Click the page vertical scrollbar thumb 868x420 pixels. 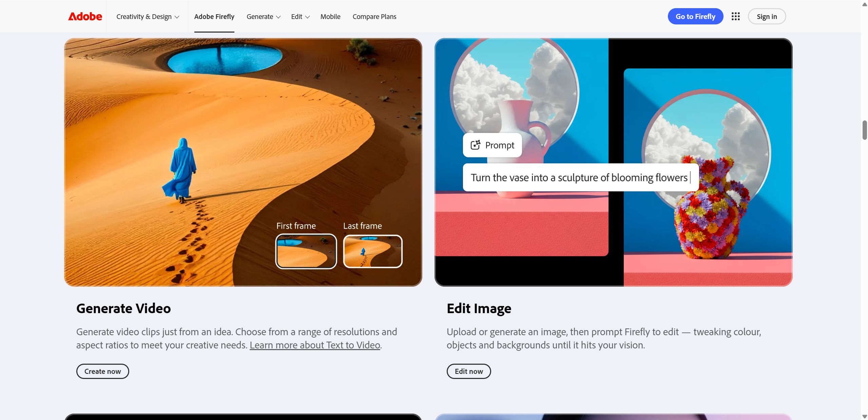point(864,130)
